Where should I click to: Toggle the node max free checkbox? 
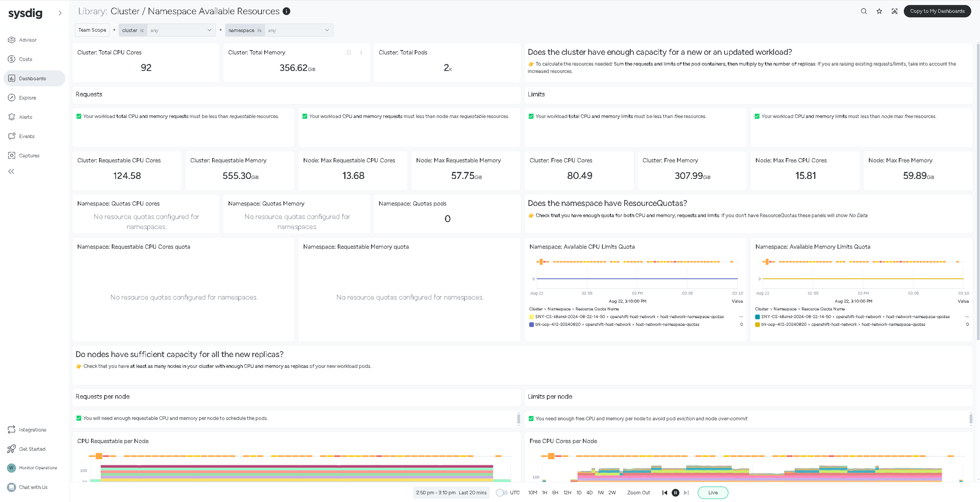(x=757, y=116)
